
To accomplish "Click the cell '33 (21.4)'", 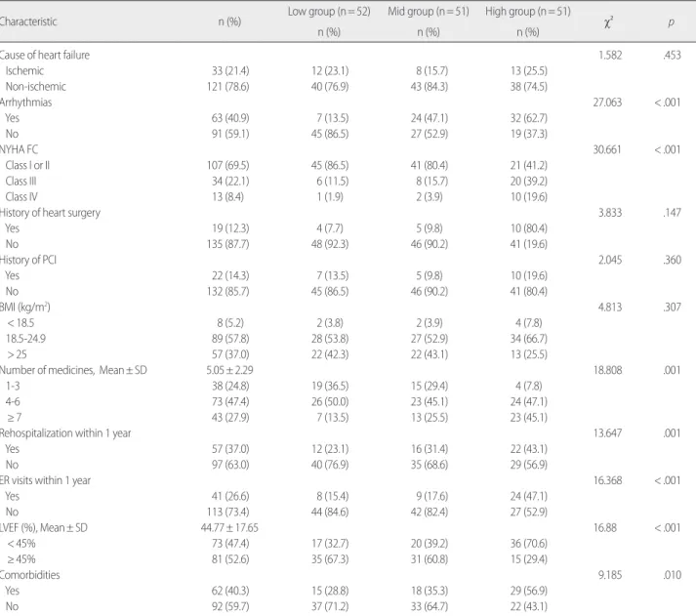I will (230, 71).
